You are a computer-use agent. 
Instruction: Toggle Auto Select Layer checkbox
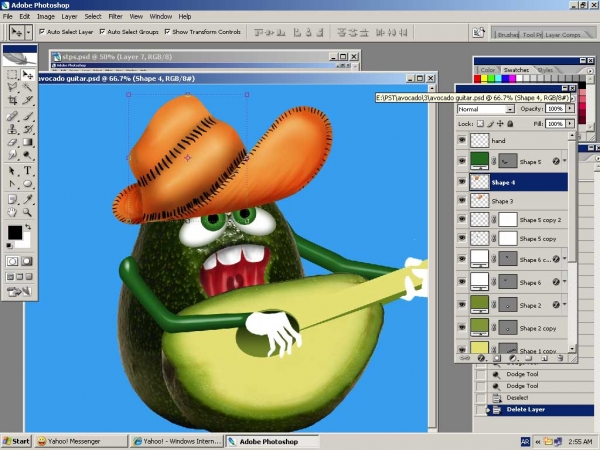pos(42,32)
